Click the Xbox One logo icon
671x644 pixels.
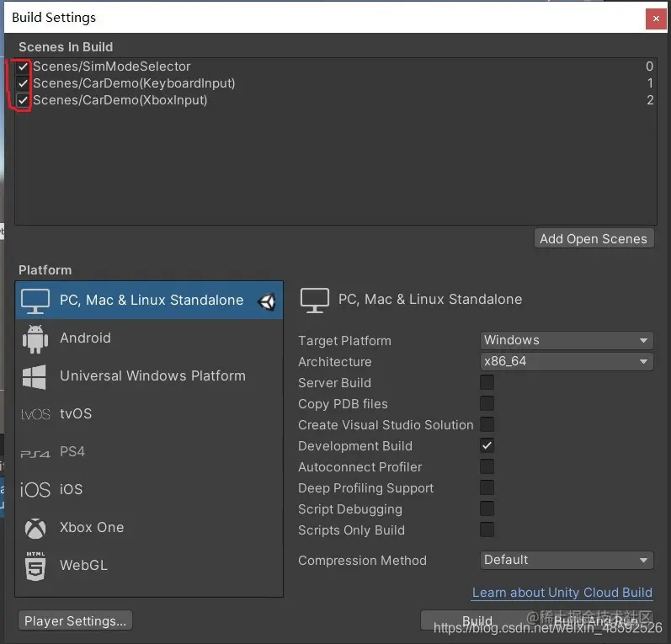pyautogui.click(x=35, y=528)
